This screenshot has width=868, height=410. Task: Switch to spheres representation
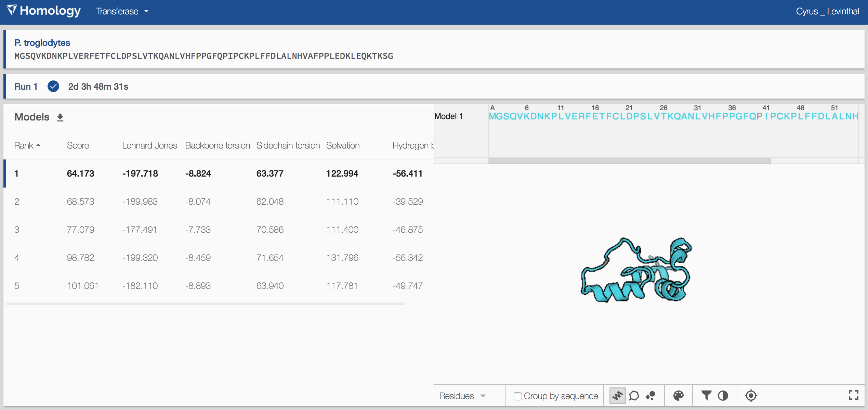tap(650, 396)
